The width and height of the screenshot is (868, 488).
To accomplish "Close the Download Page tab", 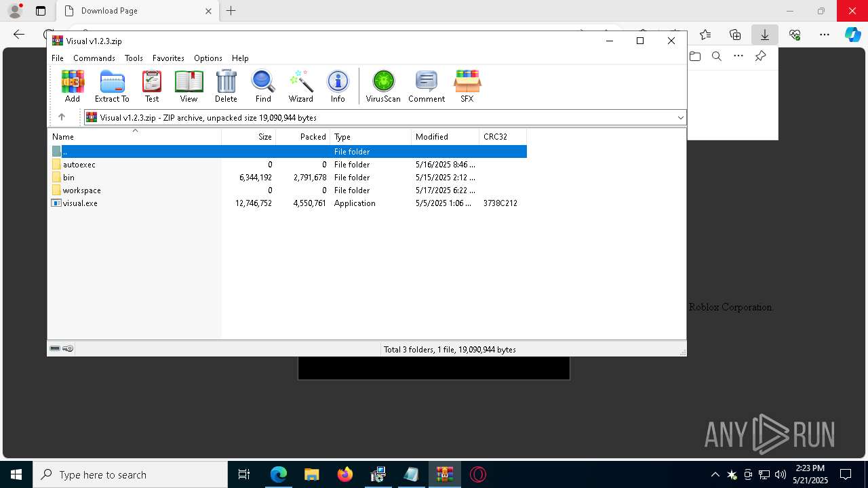I will (x=208, y=11).
